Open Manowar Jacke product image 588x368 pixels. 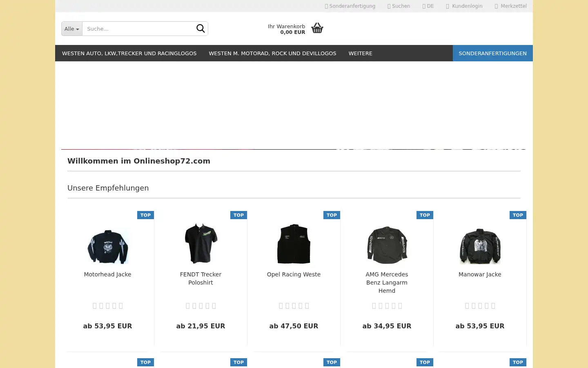pos(480,246)
